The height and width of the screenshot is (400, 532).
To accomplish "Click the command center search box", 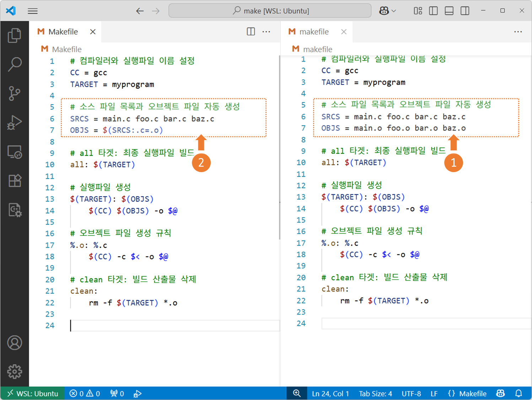I will [270, 11].
